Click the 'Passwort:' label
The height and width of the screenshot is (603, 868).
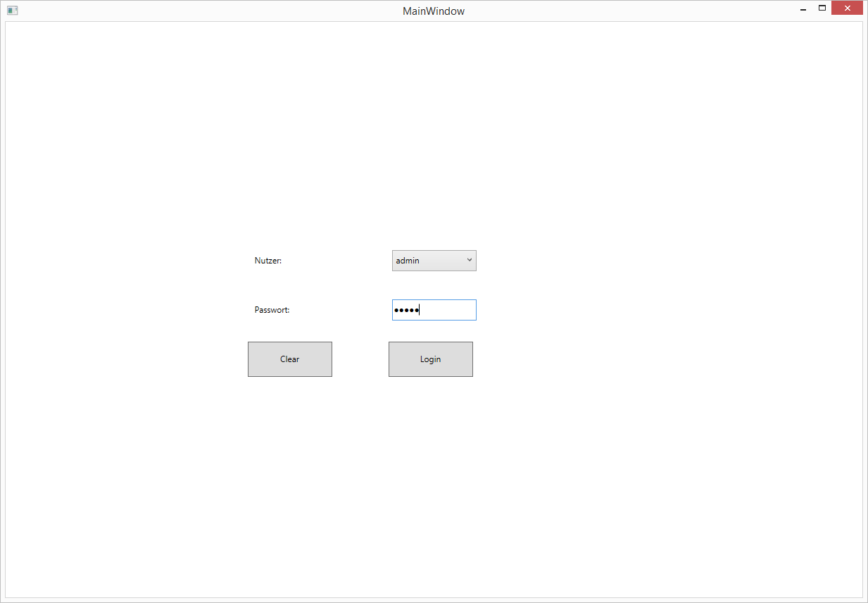pos(272,310)
